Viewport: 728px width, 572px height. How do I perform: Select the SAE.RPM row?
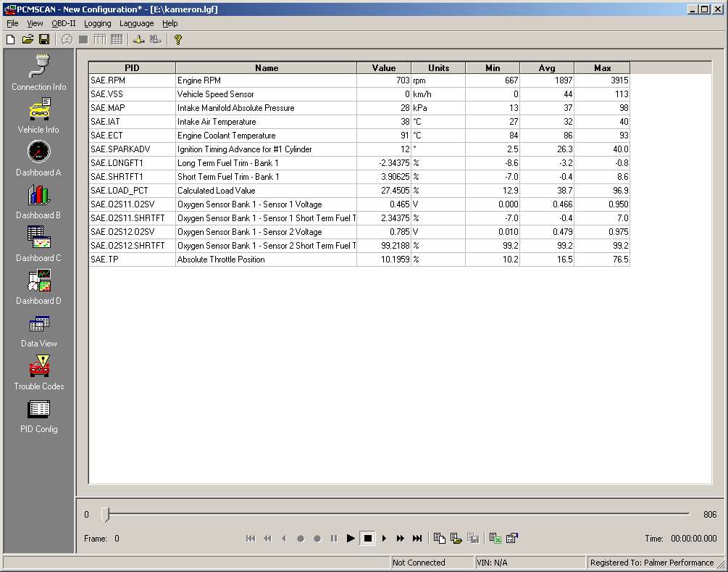[359, 80]
